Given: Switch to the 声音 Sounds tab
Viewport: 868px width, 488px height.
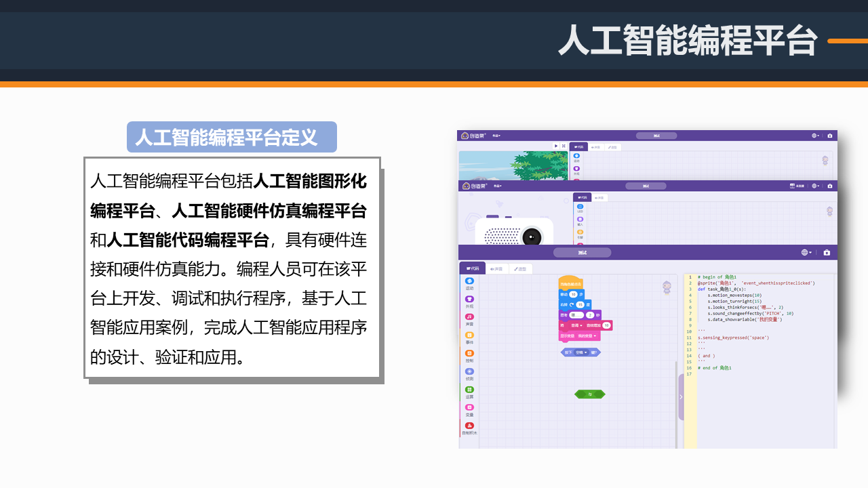Looking at the screenshot, I should [x=497, y=269].
